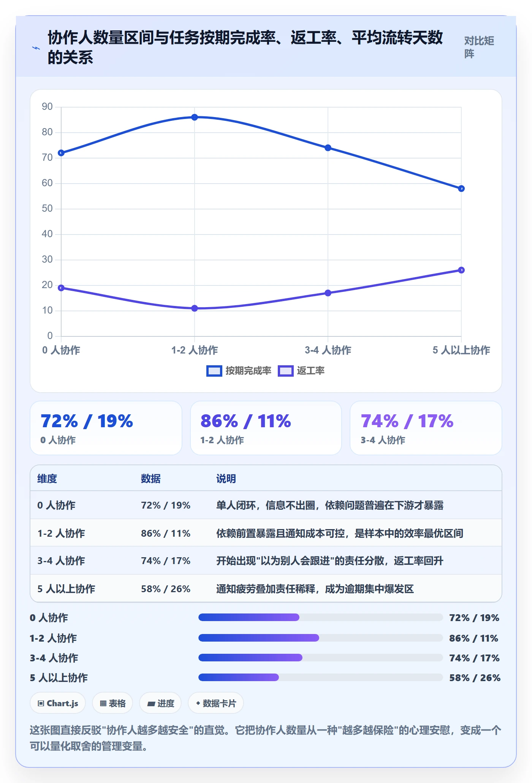The width and height of the screenshot is (532, 783).
Task: Click x-axis label 5 人以上协作
Action: coord(461,350)
